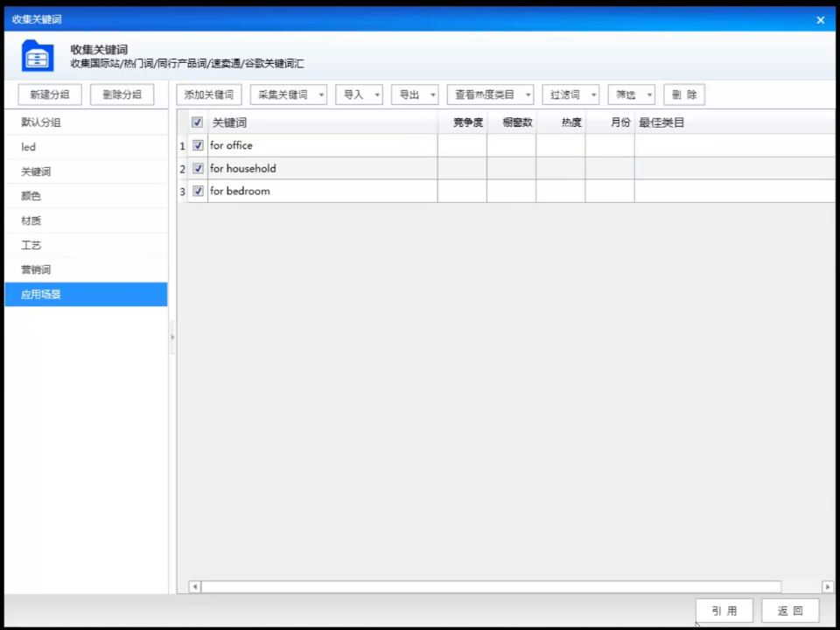This screenshot has width=840, height=630.
Task: Click the sidebar collapse splitter handle
Action: (172, 337)
